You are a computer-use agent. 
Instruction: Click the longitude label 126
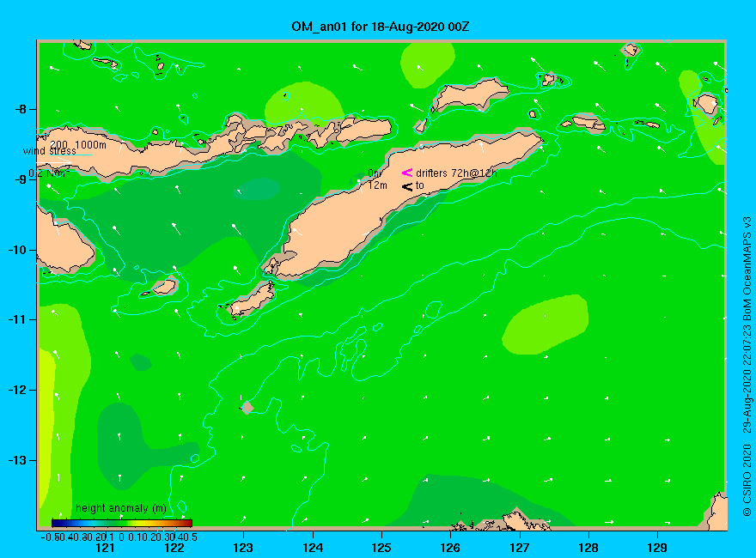point(450,548)
